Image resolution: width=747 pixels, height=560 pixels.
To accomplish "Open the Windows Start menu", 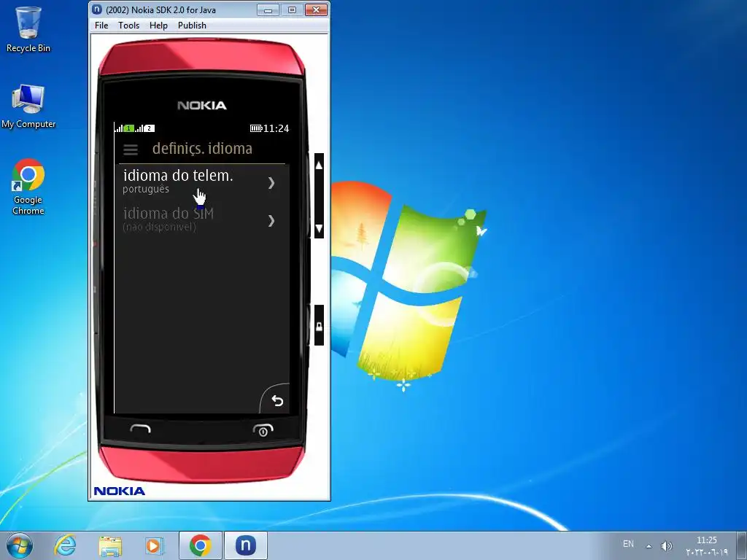I will tap(20, 545).
